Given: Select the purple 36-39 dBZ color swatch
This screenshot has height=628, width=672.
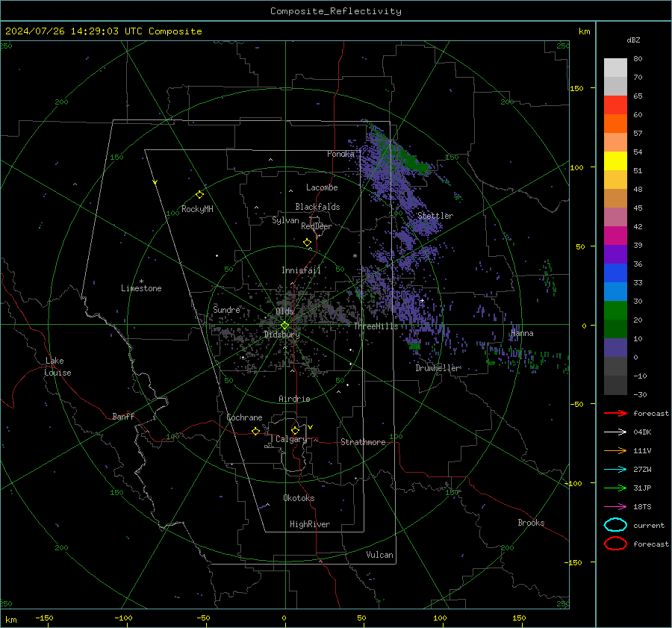Looking at the screenshot, I should (x=615, y=254).
